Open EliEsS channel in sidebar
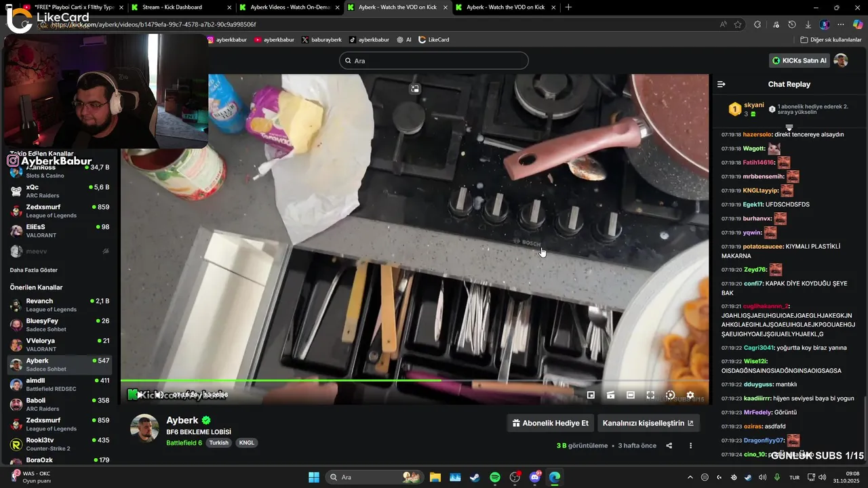Screen dimensions: 868x488 coord(60,231)
